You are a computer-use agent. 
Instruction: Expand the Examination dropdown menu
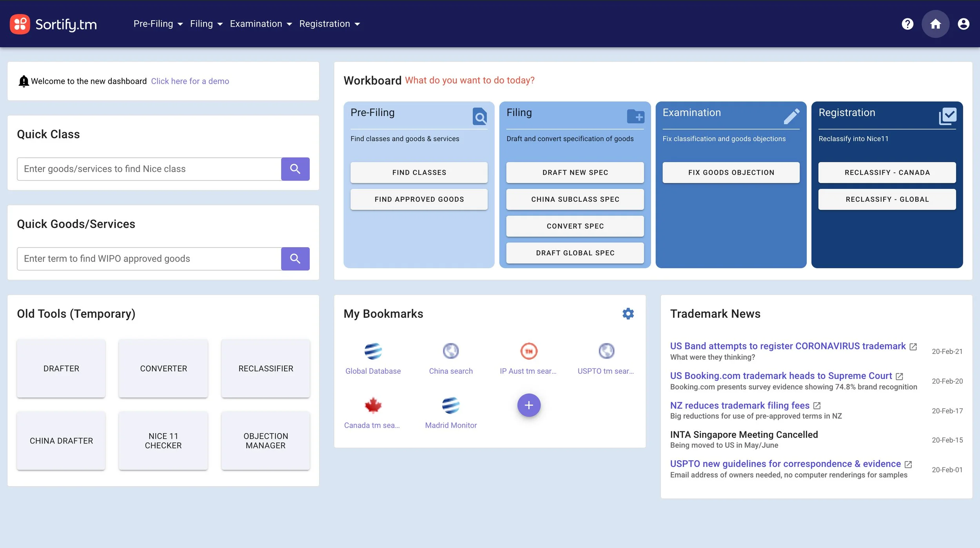pyautogui.click(x=261, y=24)
